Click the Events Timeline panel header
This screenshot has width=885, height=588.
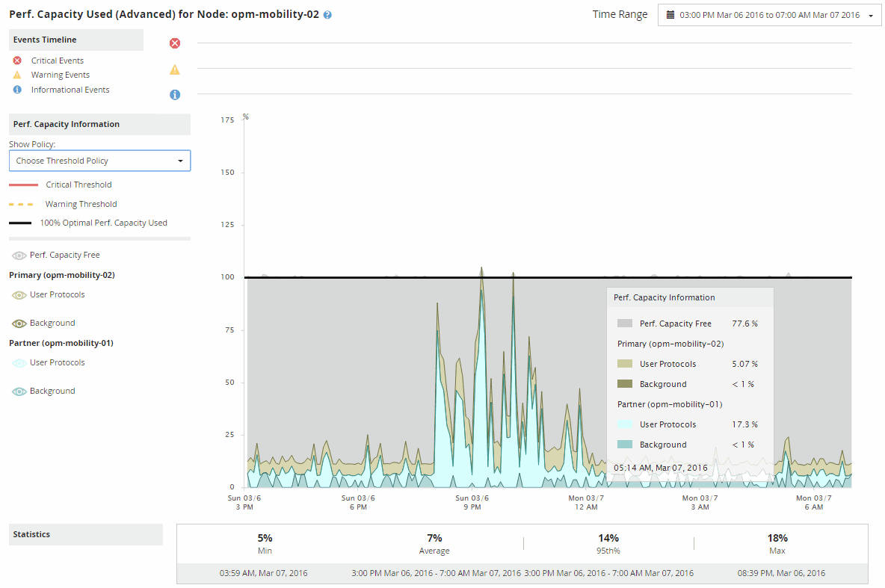[x=45, y=40]
